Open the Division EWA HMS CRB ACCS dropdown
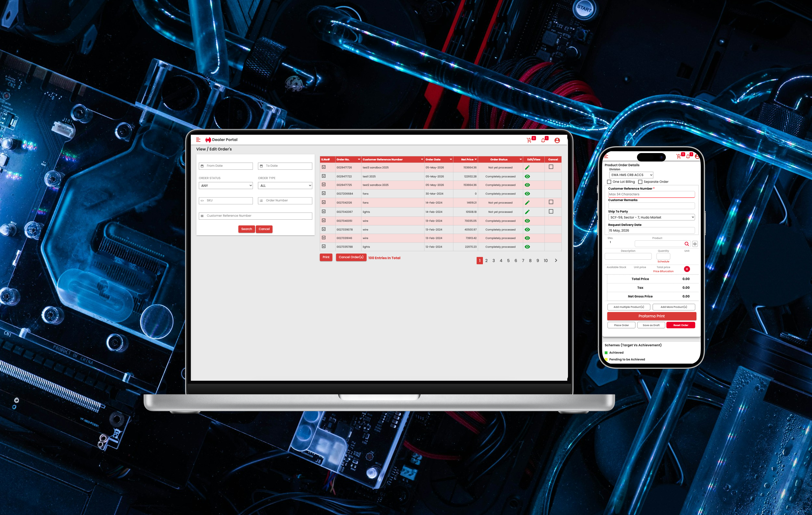 tap(631, 175)
